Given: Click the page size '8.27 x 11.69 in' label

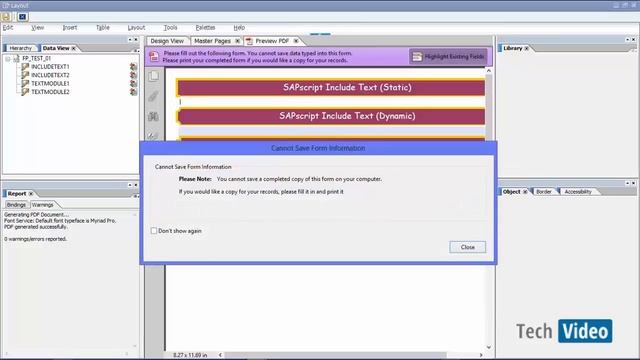Looking at the screenshot, I should click(x=190, y=355).
